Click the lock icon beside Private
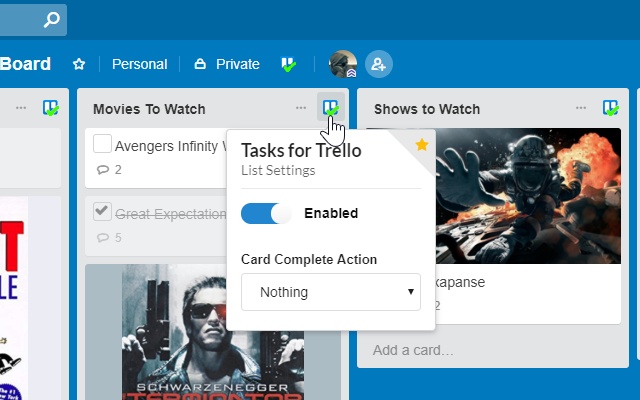The height and width of the screenshot is (400, 640). (200, 64)
